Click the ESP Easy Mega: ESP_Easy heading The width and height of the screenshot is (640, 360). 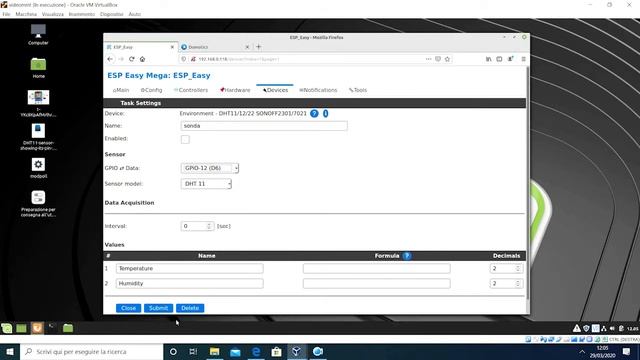[159, 76]
